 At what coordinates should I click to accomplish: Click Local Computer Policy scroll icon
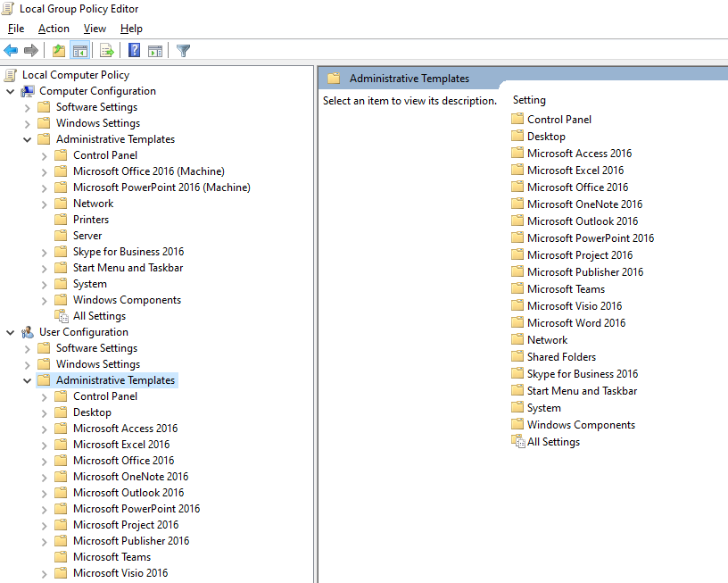[10, 75]
